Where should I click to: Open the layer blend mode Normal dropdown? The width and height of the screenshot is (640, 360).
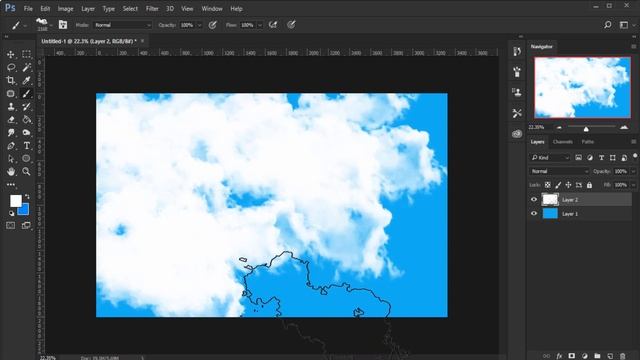tap(559, 171)
